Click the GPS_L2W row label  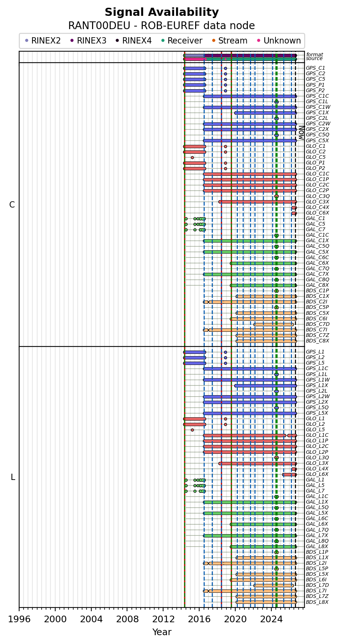click(x=318, y=397)
